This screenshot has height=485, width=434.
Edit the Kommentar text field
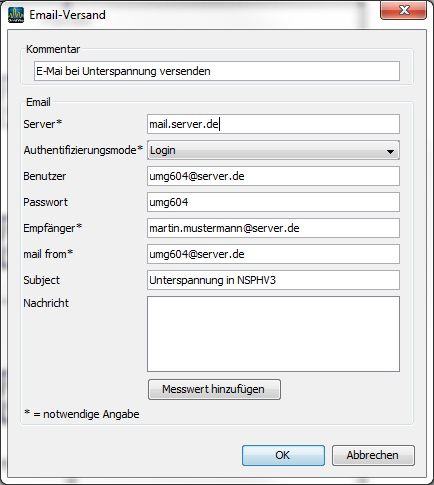(217, 71)
